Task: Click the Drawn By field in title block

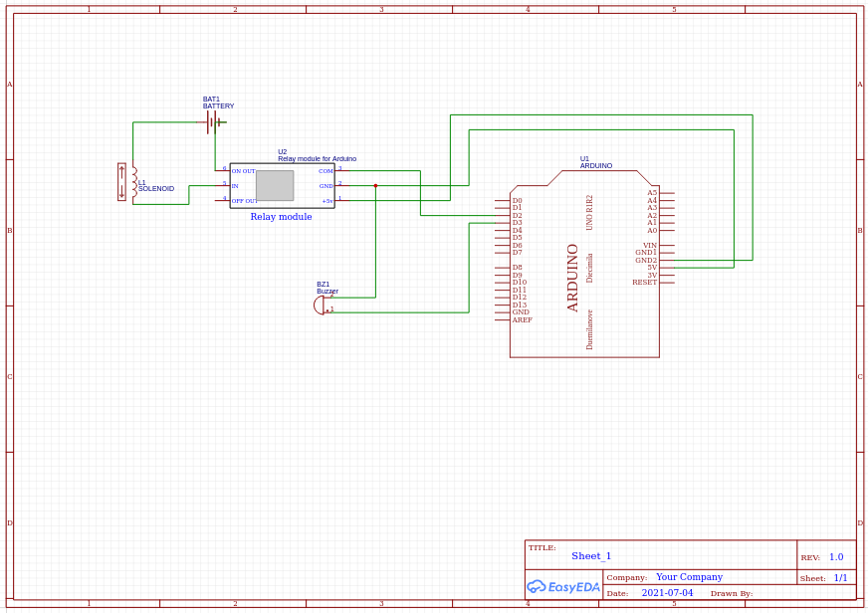Action: pyautogui.click(x=733, y=593)
